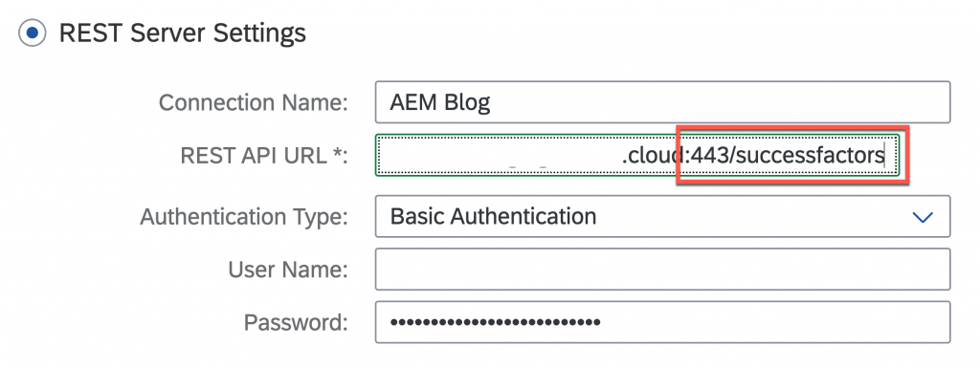Click the "Password:" label
The width and height of the screenshot is (980, 368).
pyautogui.click(x=296, y=322)
